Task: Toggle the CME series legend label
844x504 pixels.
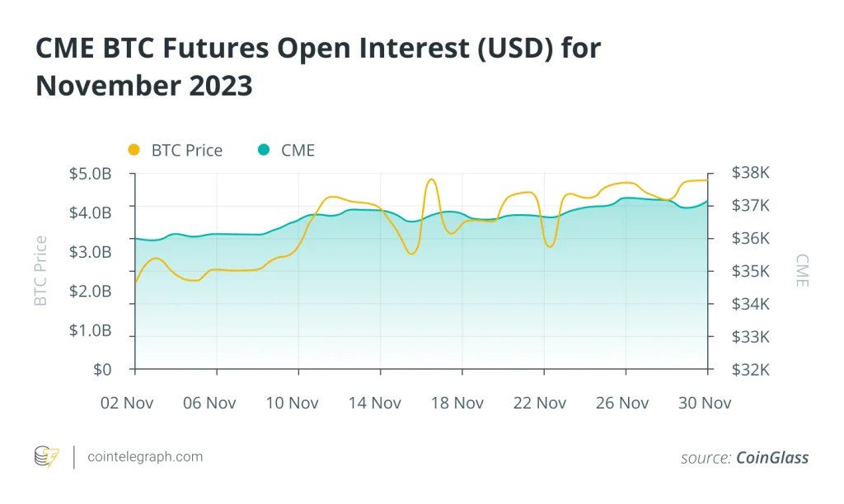Action: [x=298, y=150]
